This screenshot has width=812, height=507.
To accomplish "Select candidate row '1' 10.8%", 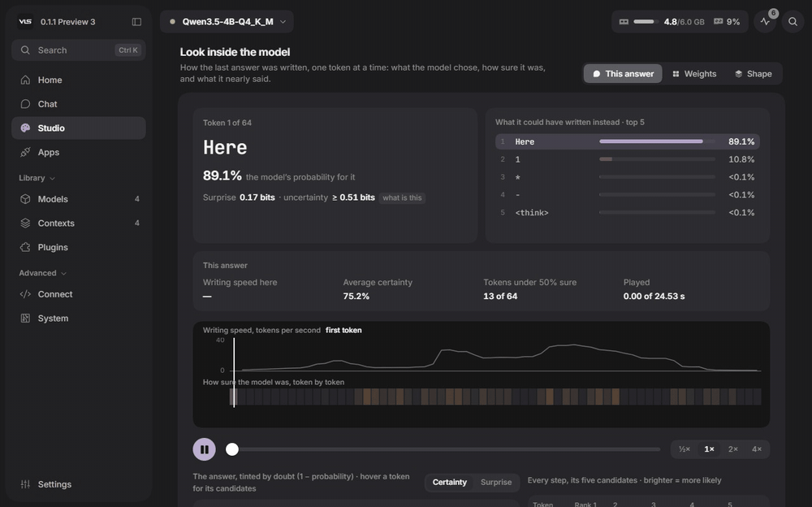I will pyautogui.click(x=627, y=160).
